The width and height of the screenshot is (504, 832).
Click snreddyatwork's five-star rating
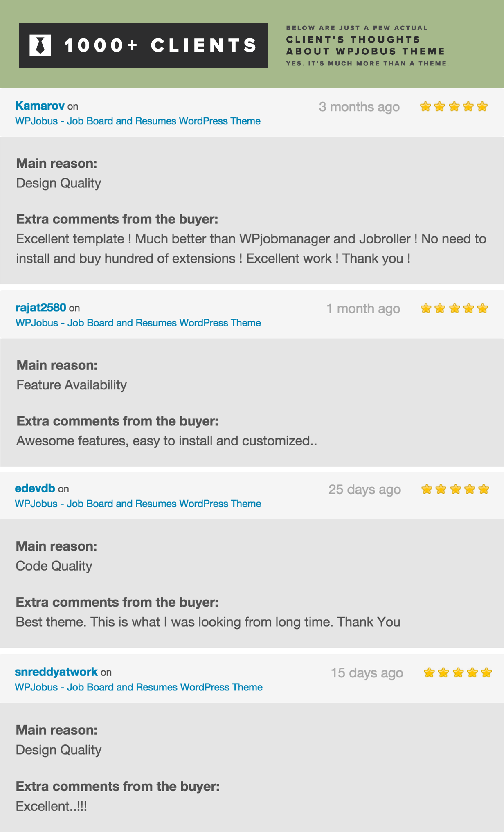pyautogui.click(x=457, y=672)
